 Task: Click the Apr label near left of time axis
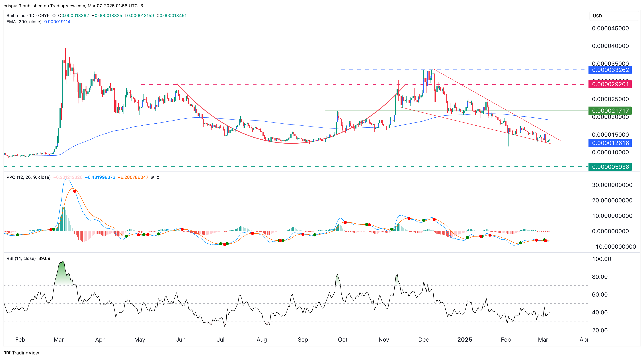coord(100,340)
